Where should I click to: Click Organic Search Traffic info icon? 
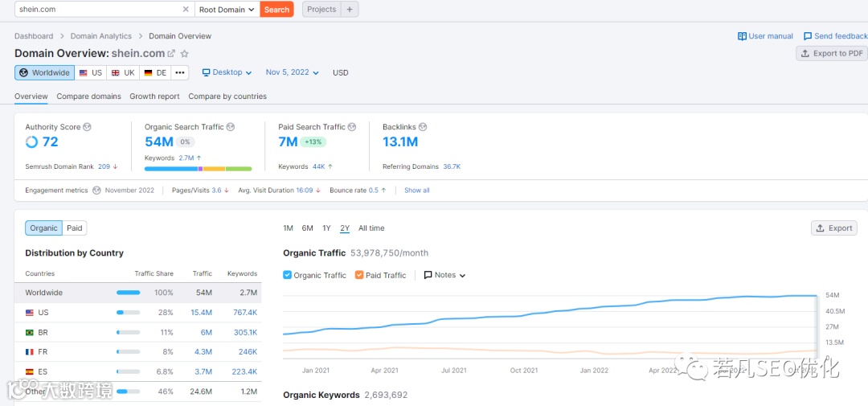point(231,127)
